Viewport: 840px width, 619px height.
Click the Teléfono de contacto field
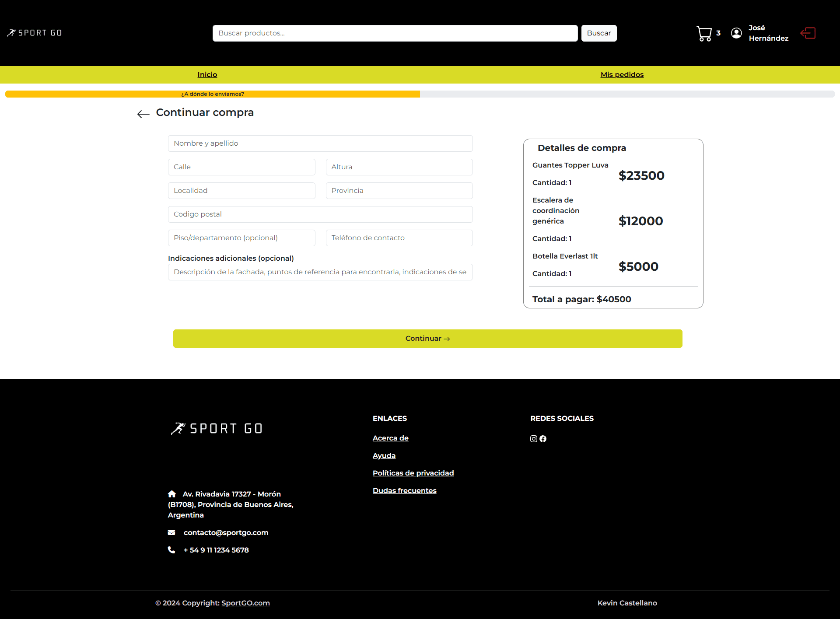pyautogui.click(x=399, y=238)
